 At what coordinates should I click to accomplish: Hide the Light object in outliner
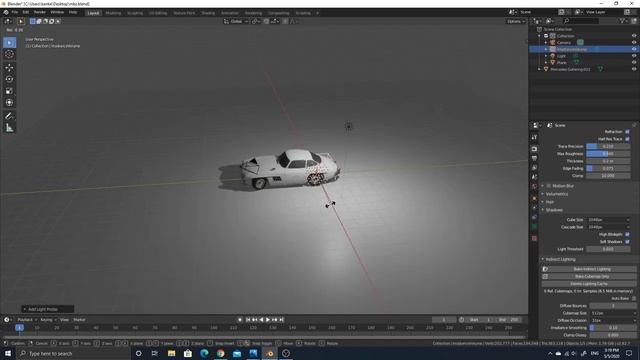click(634, 56)
